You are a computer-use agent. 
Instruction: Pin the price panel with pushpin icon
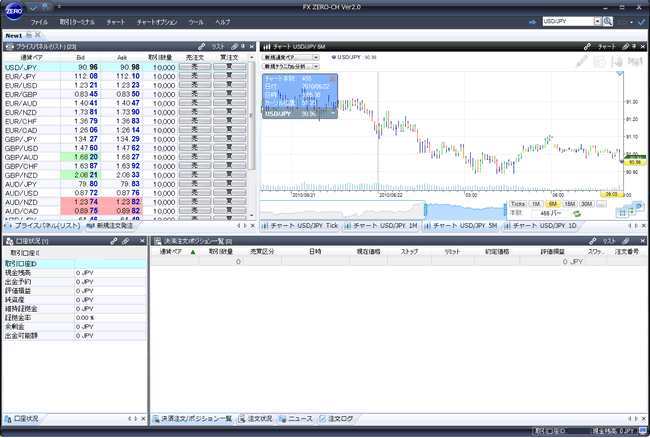coord(243,46)
